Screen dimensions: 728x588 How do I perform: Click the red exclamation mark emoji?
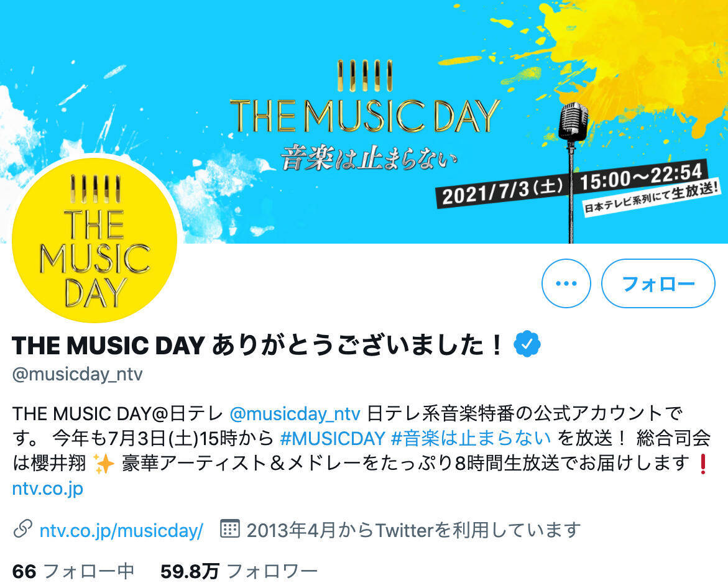[x=703, y=463]
